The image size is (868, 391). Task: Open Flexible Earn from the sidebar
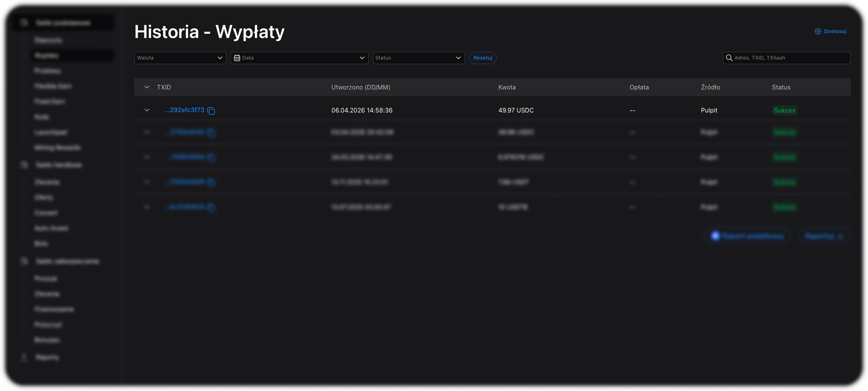[x=53, y=86]
